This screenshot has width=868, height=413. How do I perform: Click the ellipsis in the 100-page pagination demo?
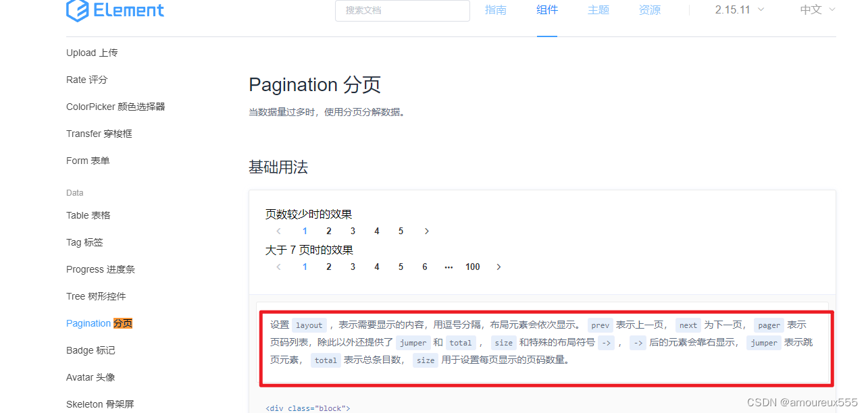point(449,267)
